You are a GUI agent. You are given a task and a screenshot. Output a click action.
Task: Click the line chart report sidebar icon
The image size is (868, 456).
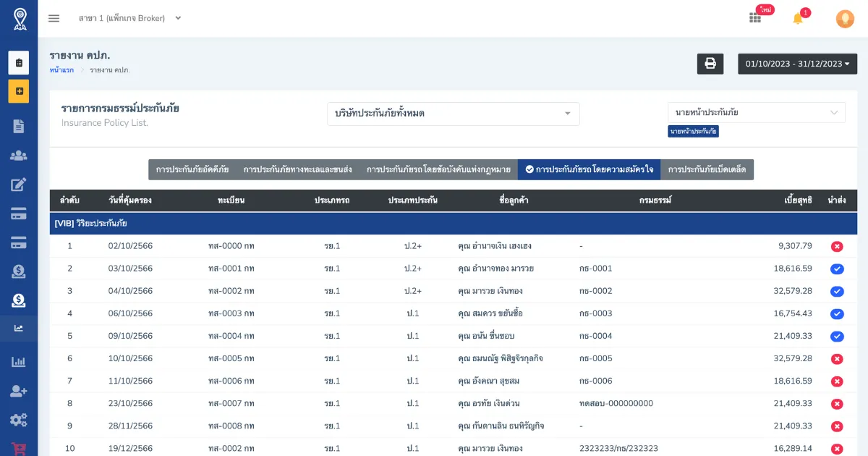[19, 328]
